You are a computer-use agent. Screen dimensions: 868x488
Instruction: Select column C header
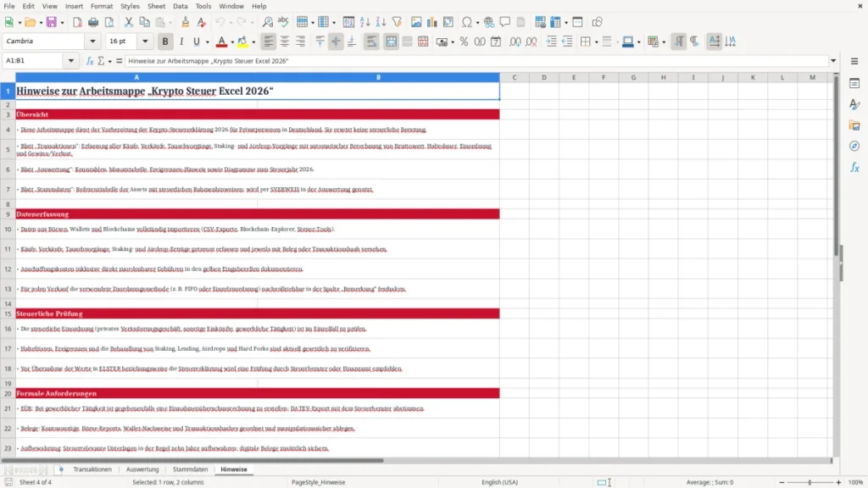point(515,77)
